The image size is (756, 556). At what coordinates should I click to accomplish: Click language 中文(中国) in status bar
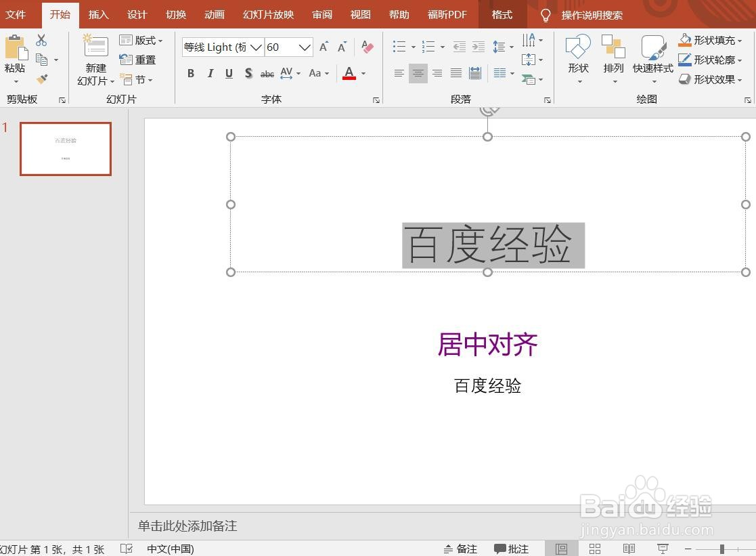(x=170, y=549)
